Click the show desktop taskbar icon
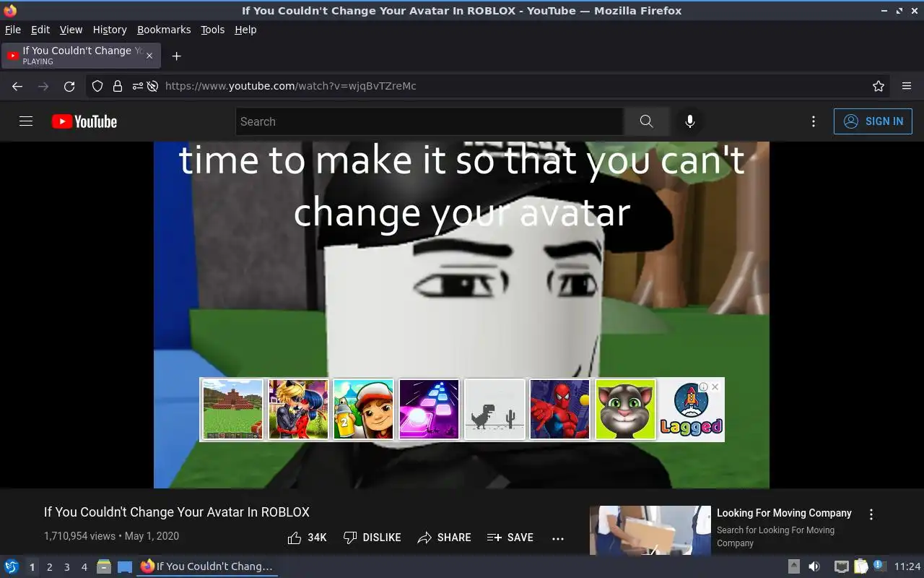This screenshot has width=924, height=578. coord(125,566)
